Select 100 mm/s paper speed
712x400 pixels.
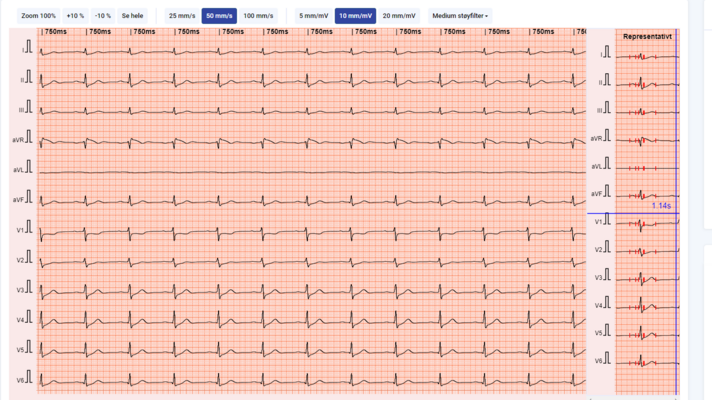(x=258, y=16)
